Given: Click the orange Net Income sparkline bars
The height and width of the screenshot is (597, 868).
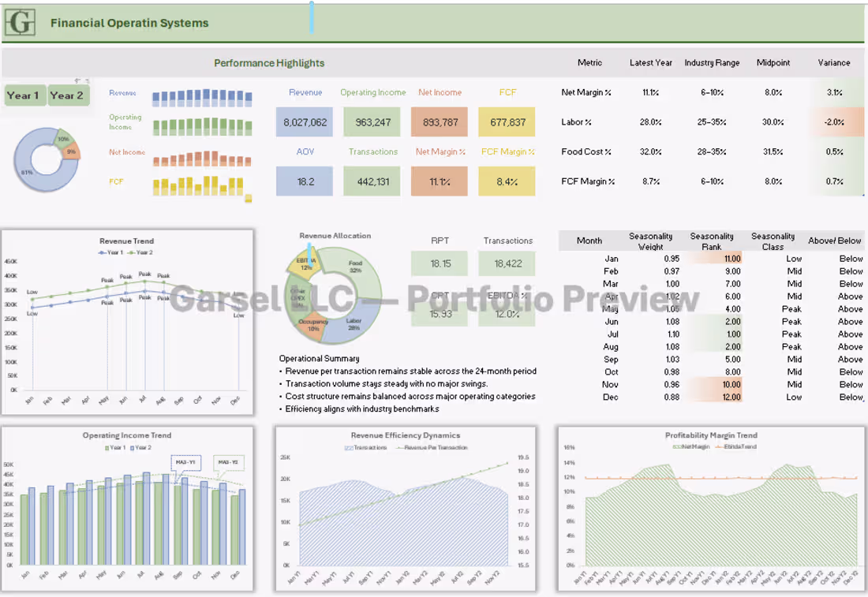Looking at the screenshot, I should [202, 159].
